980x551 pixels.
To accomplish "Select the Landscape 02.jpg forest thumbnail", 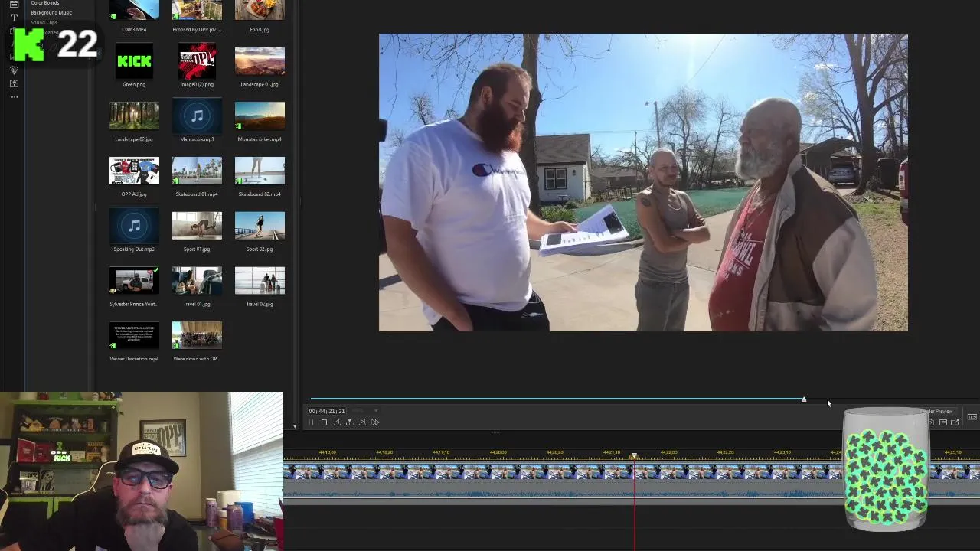I will (x=134, y=116).
